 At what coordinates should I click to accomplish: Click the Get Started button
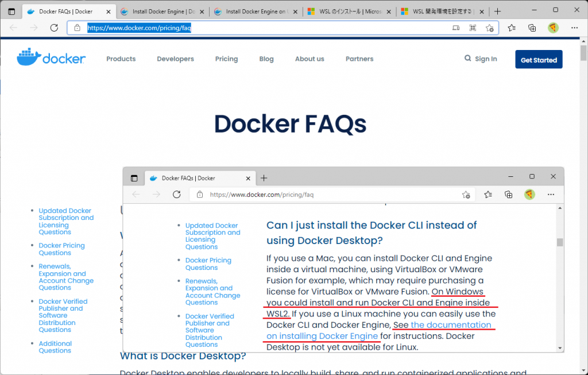tap(539, 59)
